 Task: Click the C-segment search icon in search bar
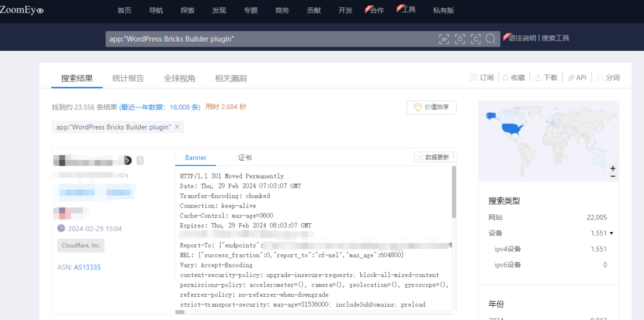click(475, 39)
